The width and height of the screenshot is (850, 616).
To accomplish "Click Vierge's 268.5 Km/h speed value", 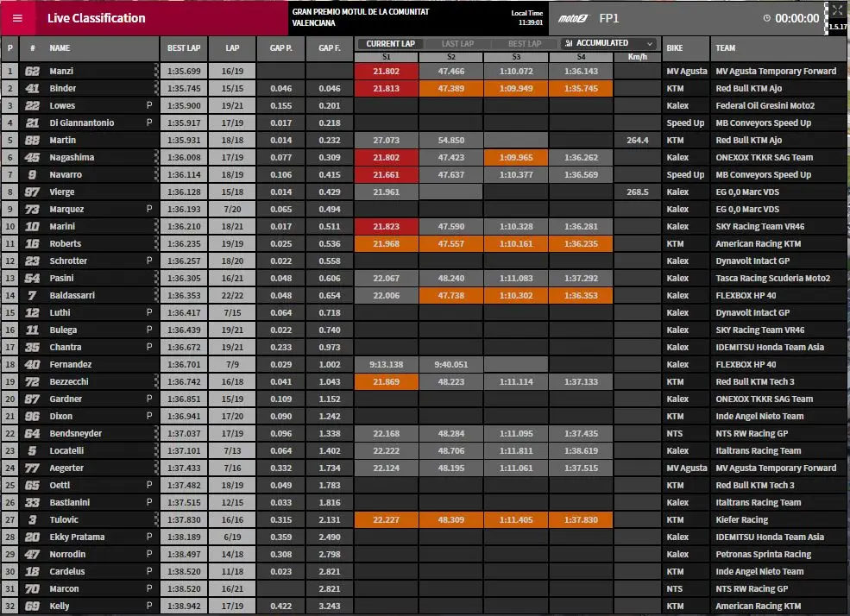I will [638, 192].
